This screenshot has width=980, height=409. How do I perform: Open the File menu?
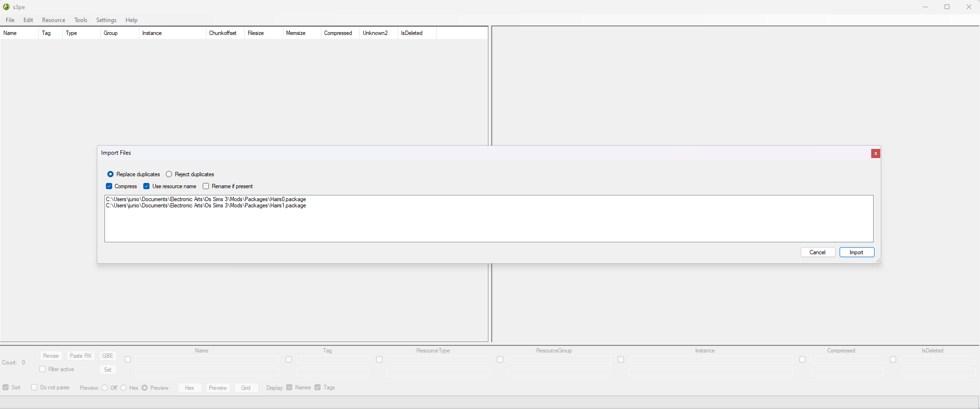point(10,20)
